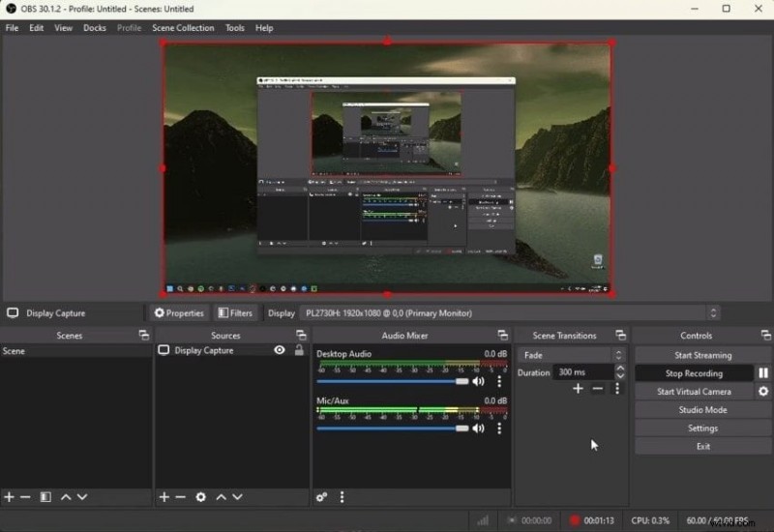The width and height of the screenshot is (774, 532).
Task: Open the Fade transition dropdown
Action: (x=572, y=355)
